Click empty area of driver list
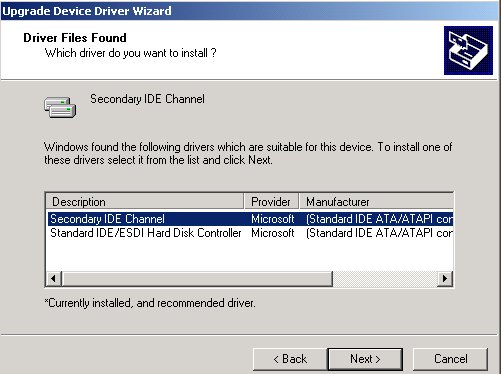 click(250, 255)
